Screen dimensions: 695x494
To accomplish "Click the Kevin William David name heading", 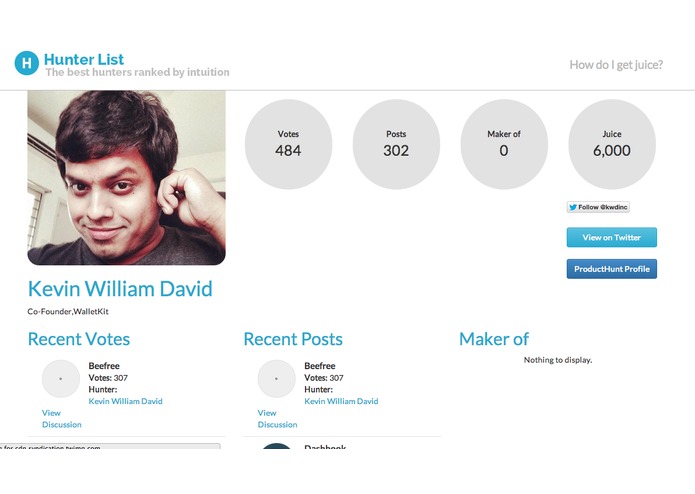I will 120,290.
